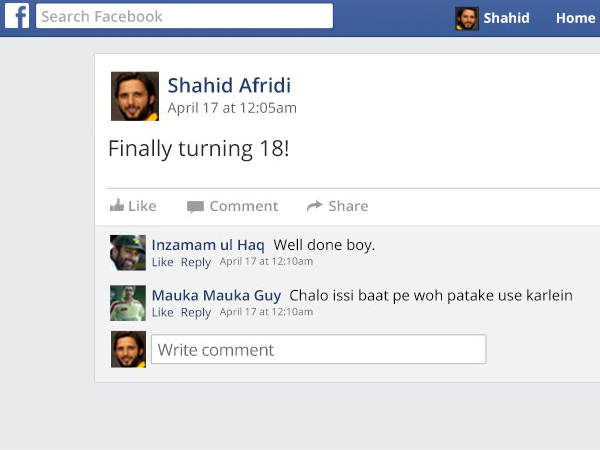Screen dimensions: 600x450
Task: Open the post timestamp April 17 at 12:05am
Action: point(232,108)
